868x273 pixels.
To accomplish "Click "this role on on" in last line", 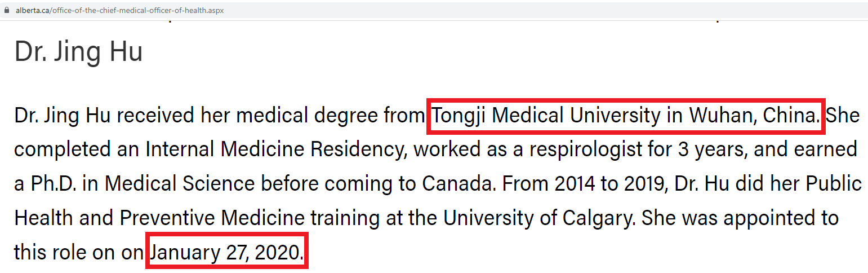I will [x=79, y=252].
